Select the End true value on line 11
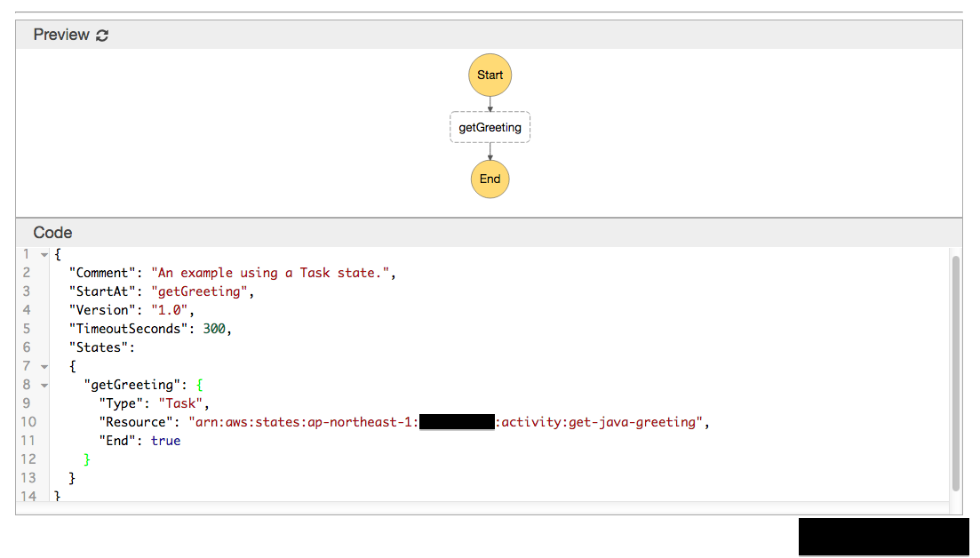 point(165,440)
